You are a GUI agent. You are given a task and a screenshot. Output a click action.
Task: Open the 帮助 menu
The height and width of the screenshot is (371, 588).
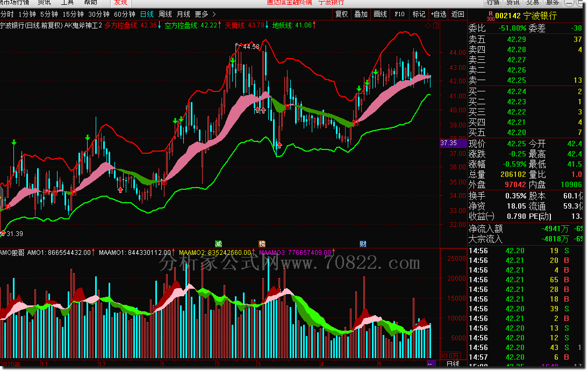pos(90,3)
